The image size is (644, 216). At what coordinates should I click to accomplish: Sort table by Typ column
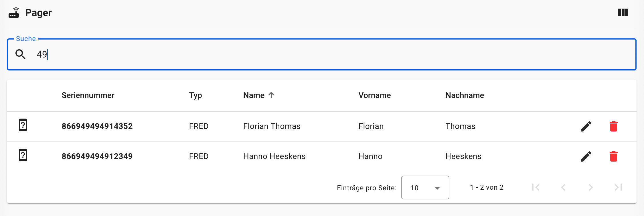tap(195, 95)
